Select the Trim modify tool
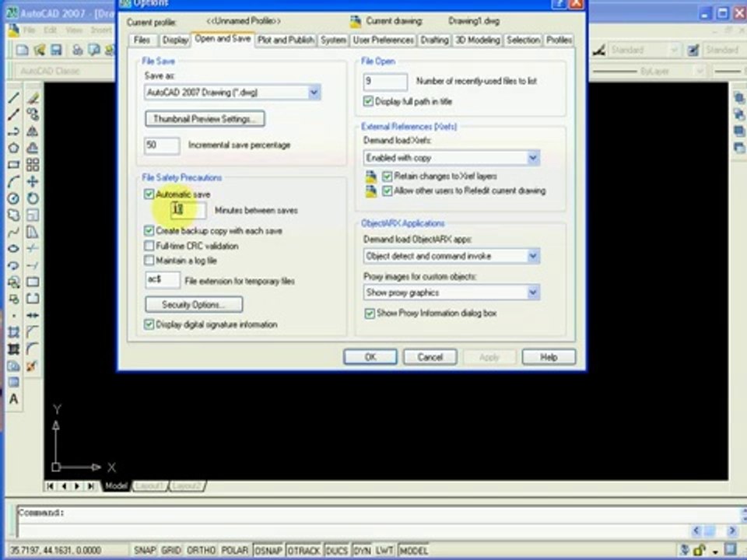Viewport: 747px width, 560px height. (x=33, y=249)
